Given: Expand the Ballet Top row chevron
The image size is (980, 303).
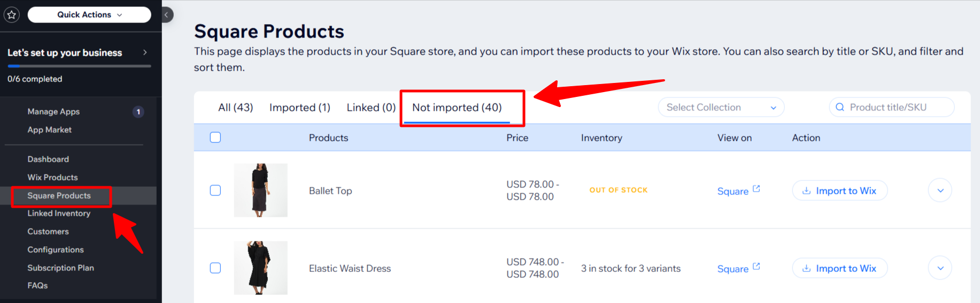Looking at the screenshot, I should [x=940, y=191].
